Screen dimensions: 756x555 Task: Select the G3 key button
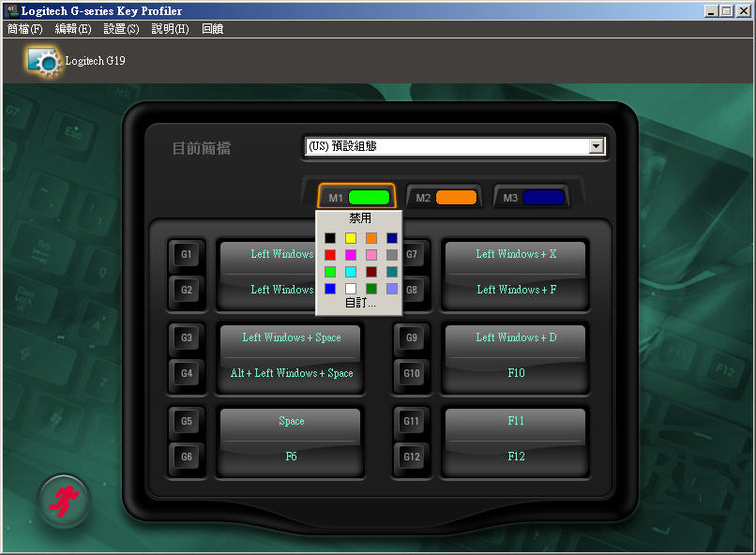[187, 337]
